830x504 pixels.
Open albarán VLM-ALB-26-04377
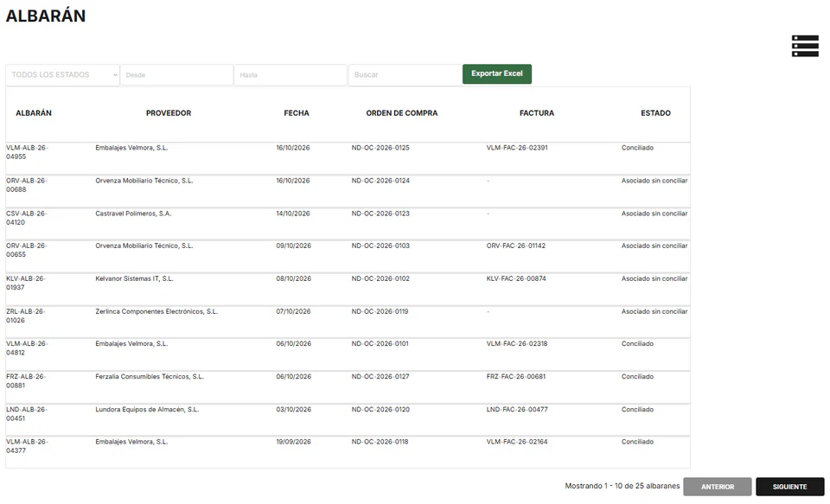[27, 446]
